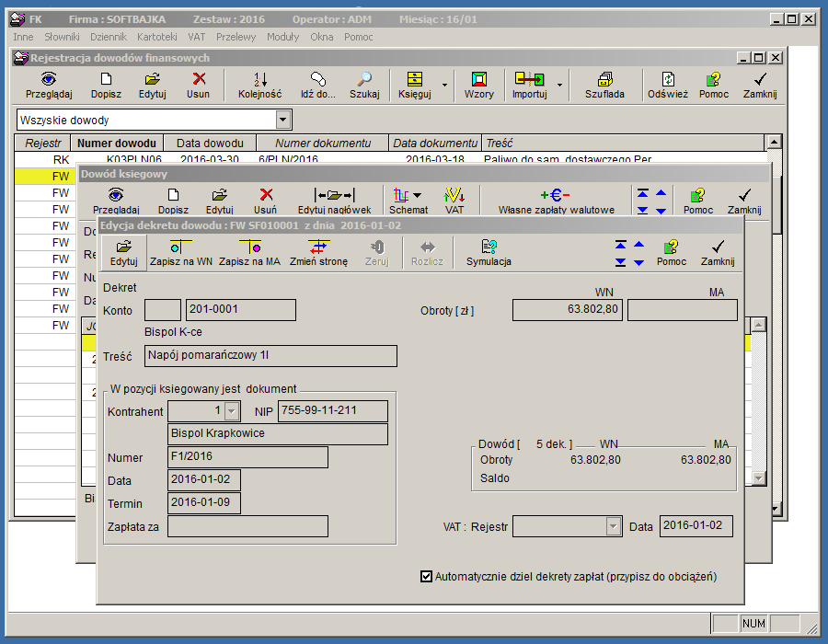Open the Słowniki menu
828x644 pixels.
(x=62, y=37)
